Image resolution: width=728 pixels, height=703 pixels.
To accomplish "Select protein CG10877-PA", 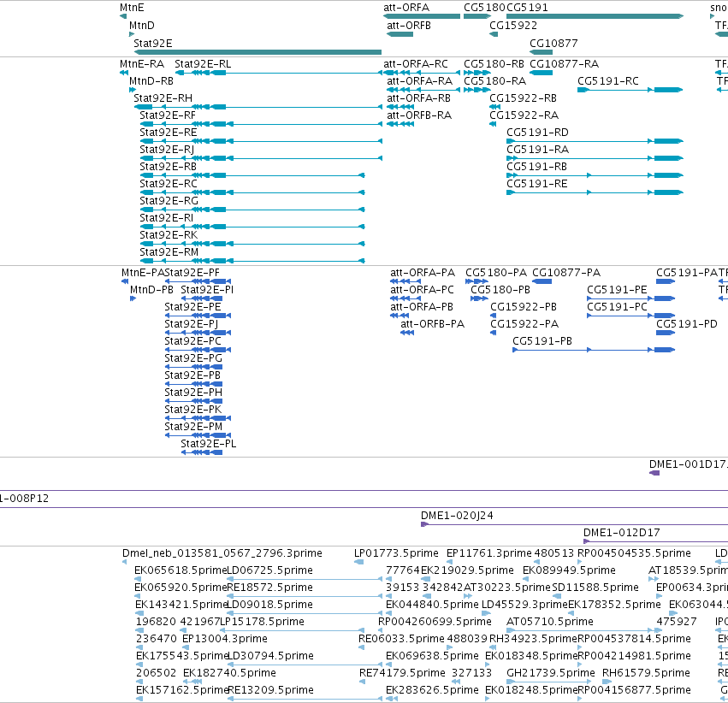I will point(542,281).
